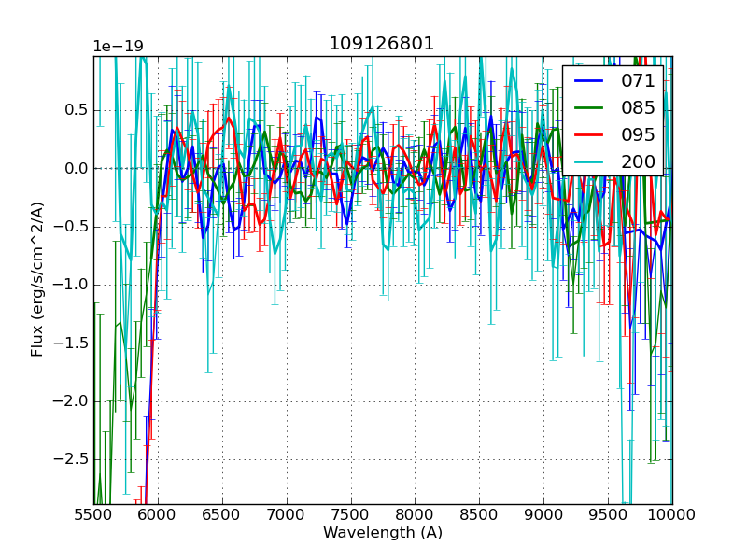The height and width of the screenshot is (560, 747).
Task: Click the Flux (erg/s/cm^2/A) axis label
Action: click(37, 280)
